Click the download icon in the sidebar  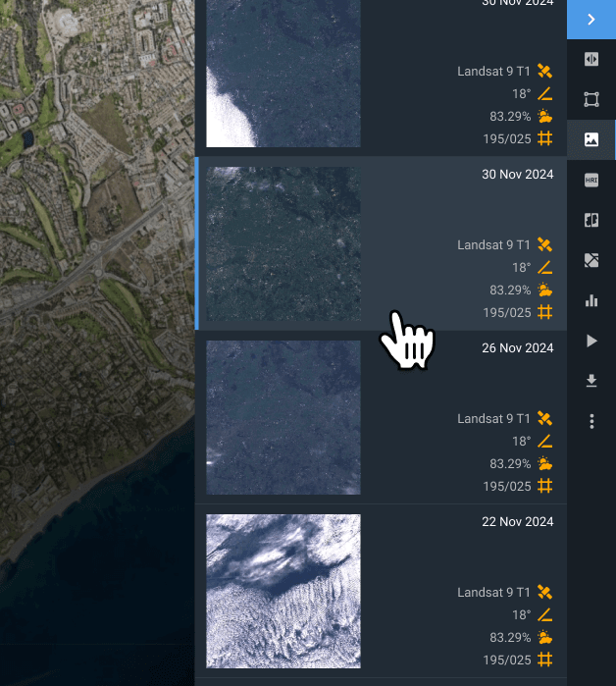click(x=591, y=381)
